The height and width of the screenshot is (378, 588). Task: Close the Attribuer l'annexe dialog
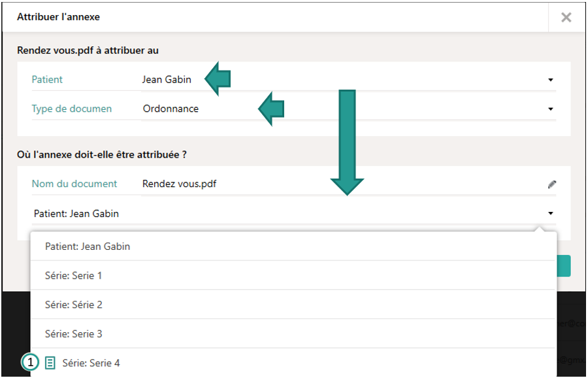pos(566,17)
